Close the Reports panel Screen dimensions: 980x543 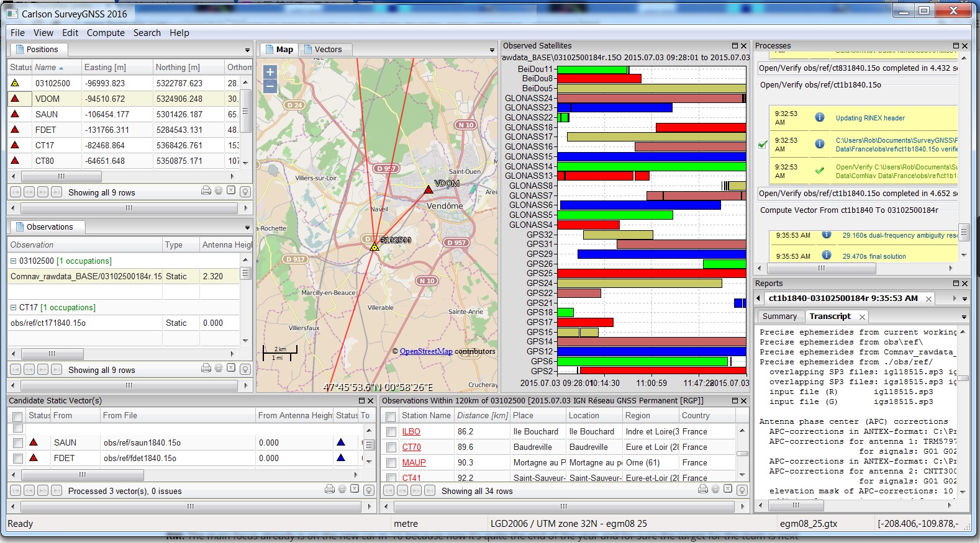tap(964, 284)
